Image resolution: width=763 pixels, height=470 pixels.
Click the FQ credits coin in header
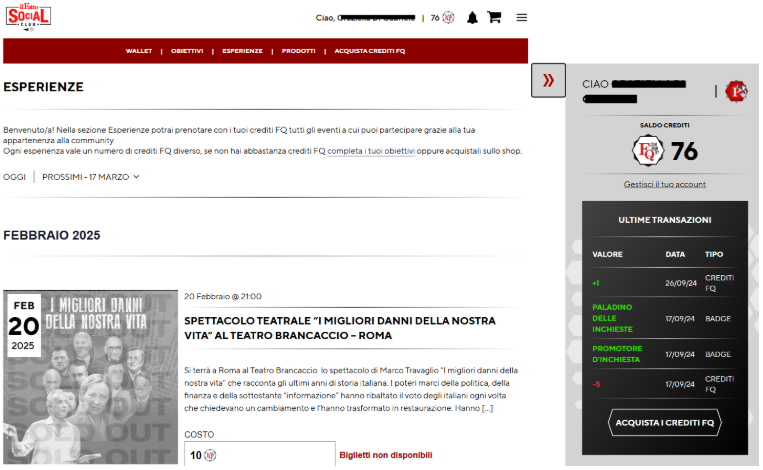(448, 18)
